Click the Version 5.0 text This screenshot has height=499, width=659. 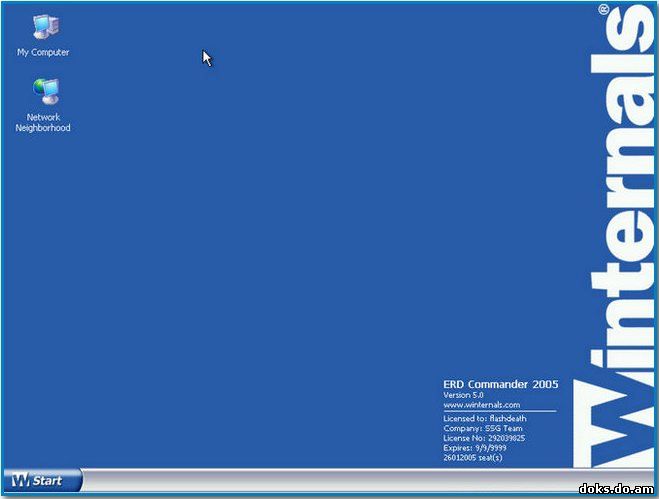(463, 395)
